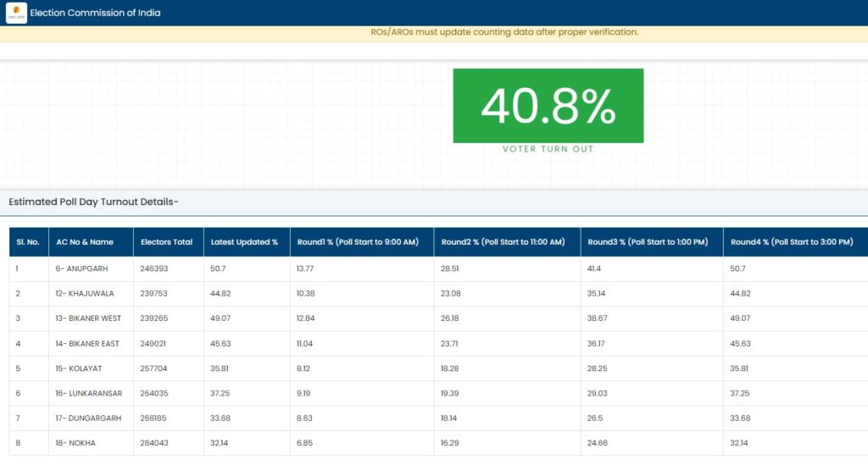
Task: Click the Round2 % column header
Action: pyautogui.click(x=507, y=242)
